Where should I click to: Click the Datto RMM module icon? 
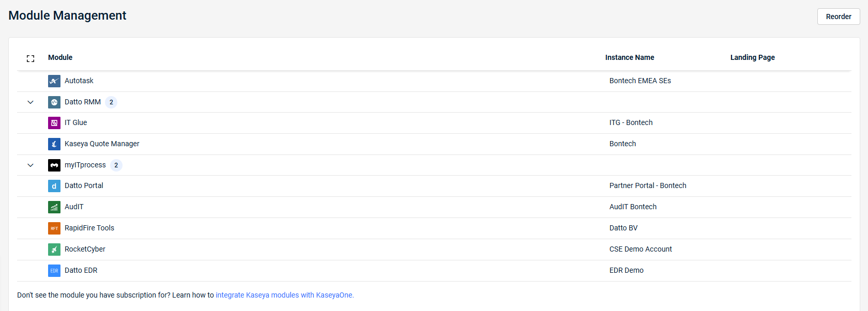(54, 102)
